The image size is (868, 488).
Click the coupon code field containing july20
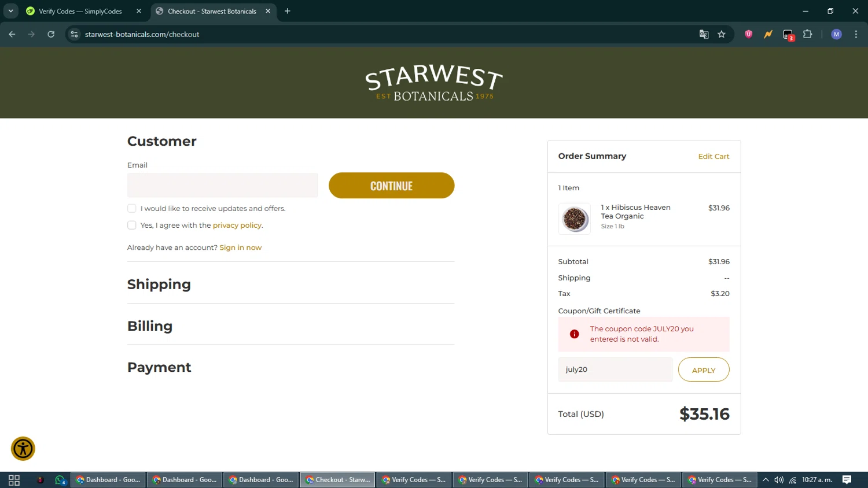point(615,369)
